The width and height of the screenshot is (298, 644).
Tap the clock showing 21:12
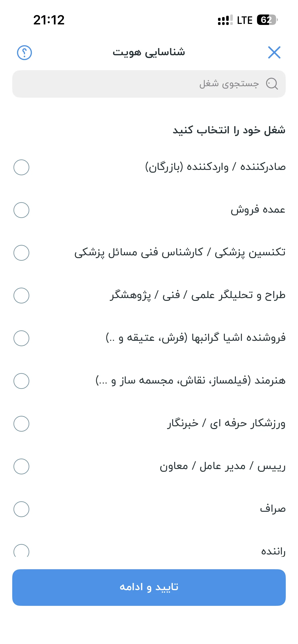pyautogui.click(x=49, y=20)
